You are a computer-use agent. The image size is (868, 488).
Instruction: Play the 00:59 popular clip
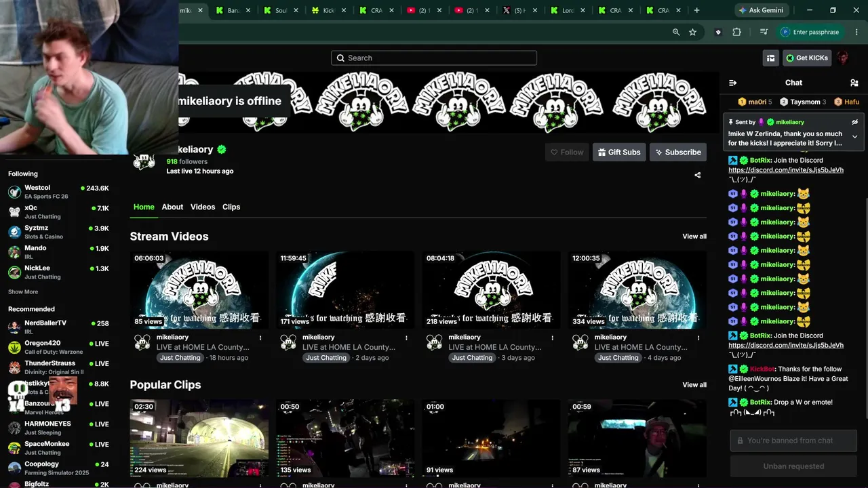[x=637, y=438]
